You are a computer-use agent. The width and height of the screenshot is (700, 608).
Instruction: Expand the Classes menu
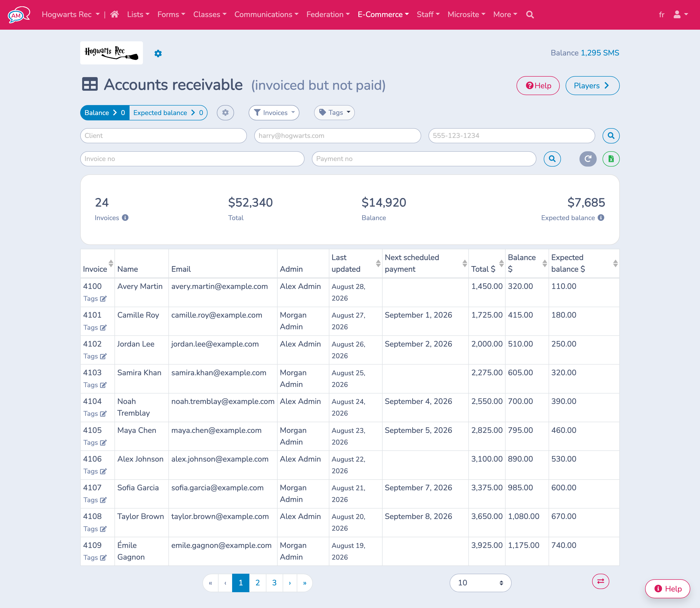tap(210, 15)
